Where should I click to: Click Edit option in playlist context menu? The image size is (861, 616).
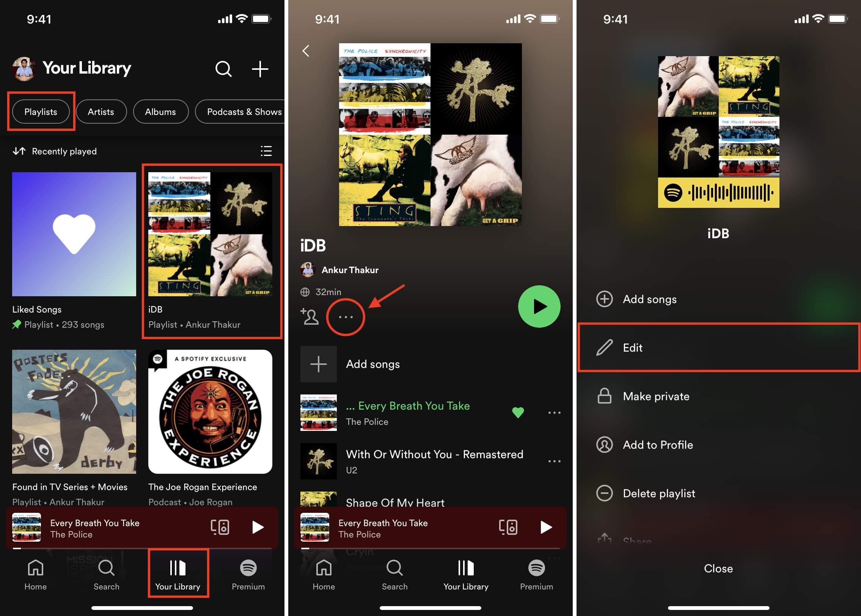click(x=718, y=347)
